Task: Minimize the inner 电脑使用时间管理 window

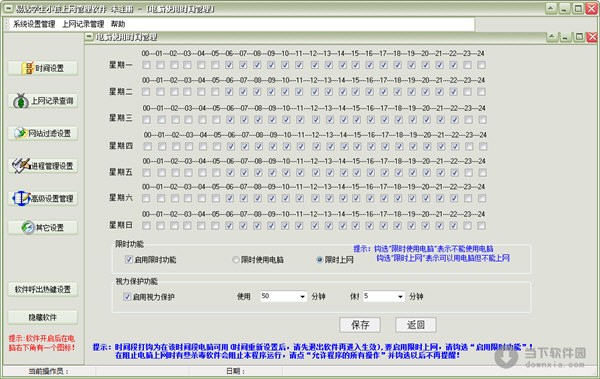Action: [x=566, y=37]
